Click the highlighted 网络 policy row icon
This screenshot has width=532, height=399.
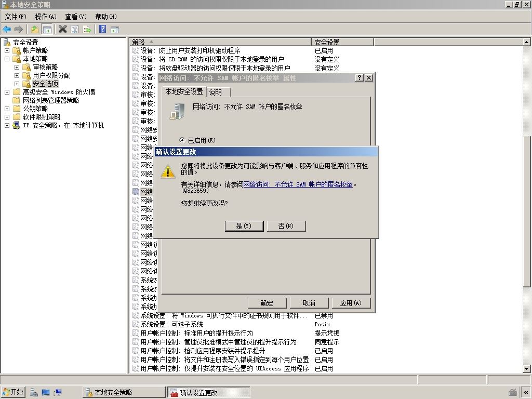[x=136, y=192]
